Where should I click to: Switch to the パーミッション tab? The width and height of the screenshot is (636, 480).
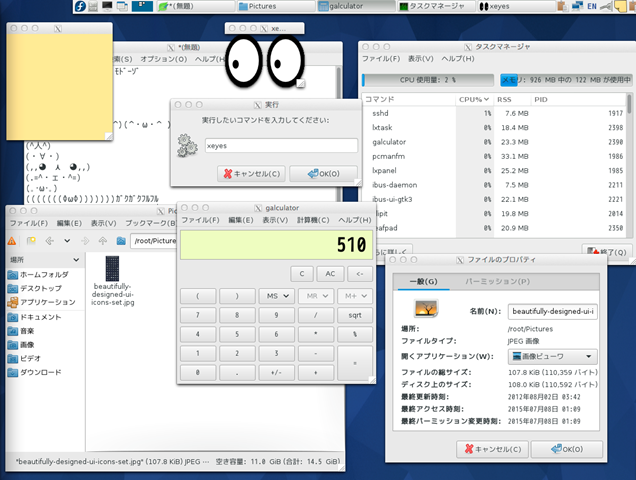click(x=497, y=282)
